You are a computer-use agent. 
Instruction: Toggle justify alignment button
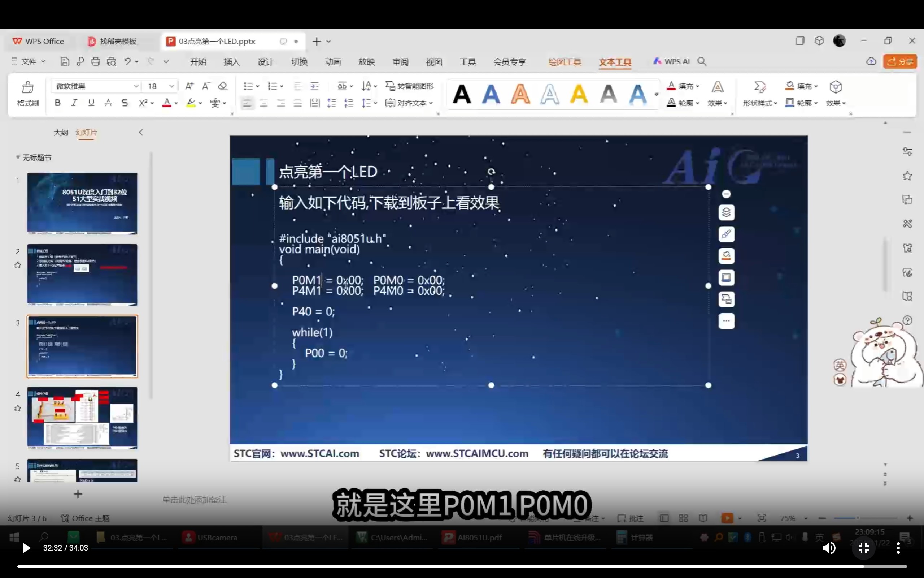pos(297,103)
